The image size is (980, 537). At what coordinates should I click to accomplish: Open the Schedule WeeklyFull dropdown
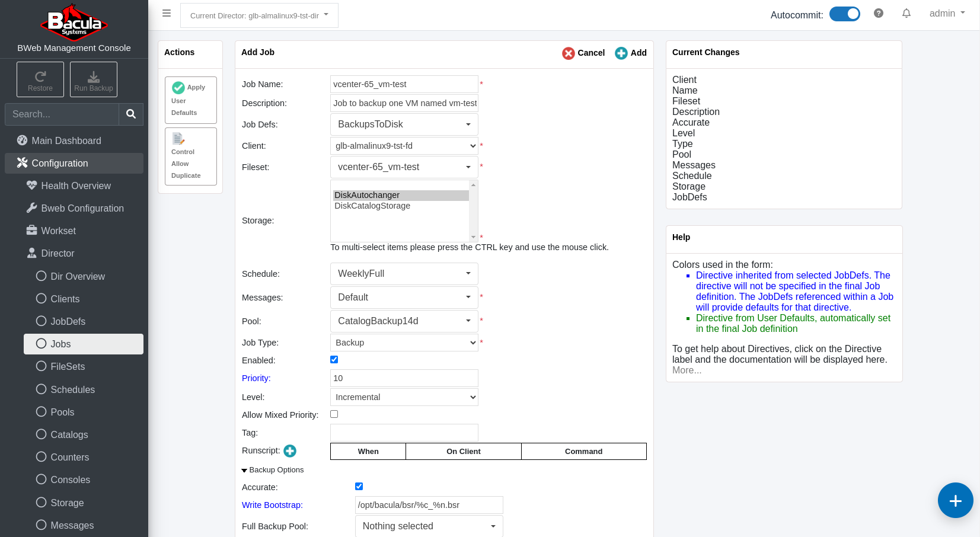pyautogui.click(x=404, y=274)
